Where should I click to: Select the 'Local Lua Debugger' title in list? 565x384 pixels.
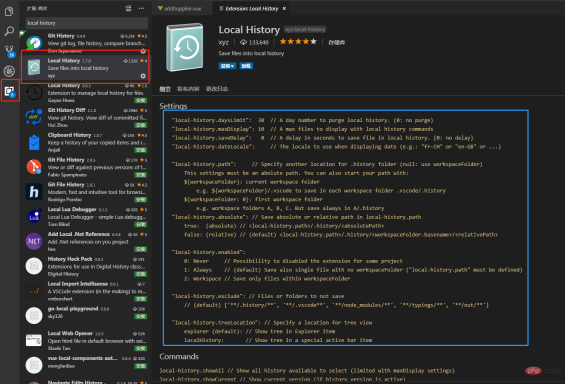[72, 209]
